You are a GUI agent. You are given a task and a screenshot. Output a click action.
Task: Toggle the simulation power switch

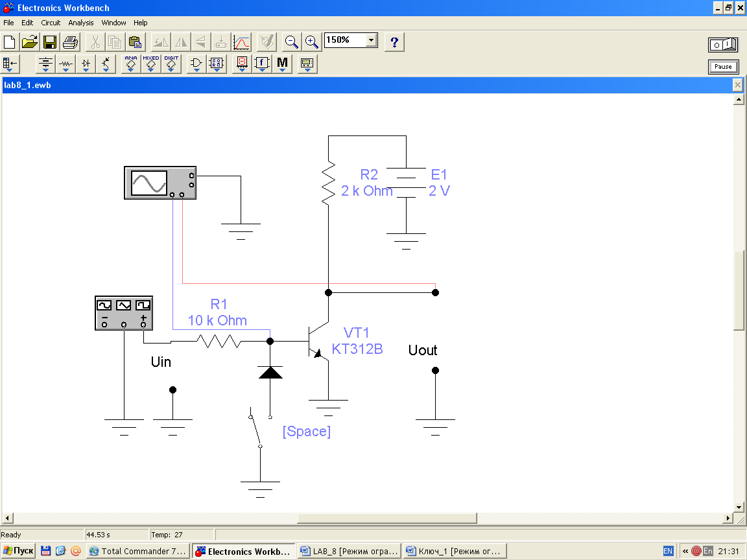723,45
